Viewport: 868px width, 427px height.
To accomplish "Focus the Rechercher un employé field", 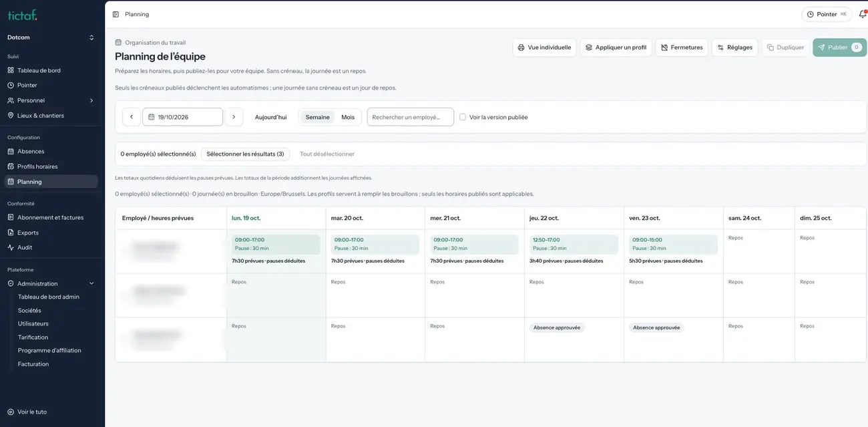I will pos(411,117).
